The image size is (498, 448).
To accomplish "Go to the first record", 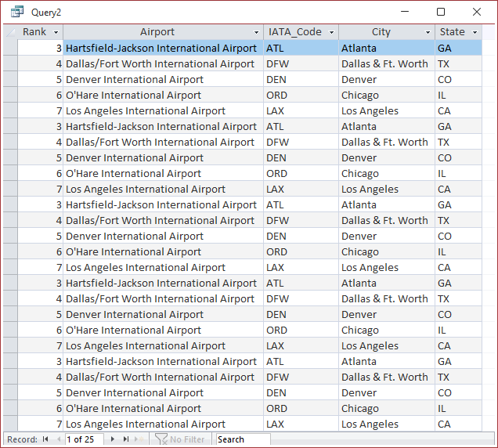I will coord(45,439).
